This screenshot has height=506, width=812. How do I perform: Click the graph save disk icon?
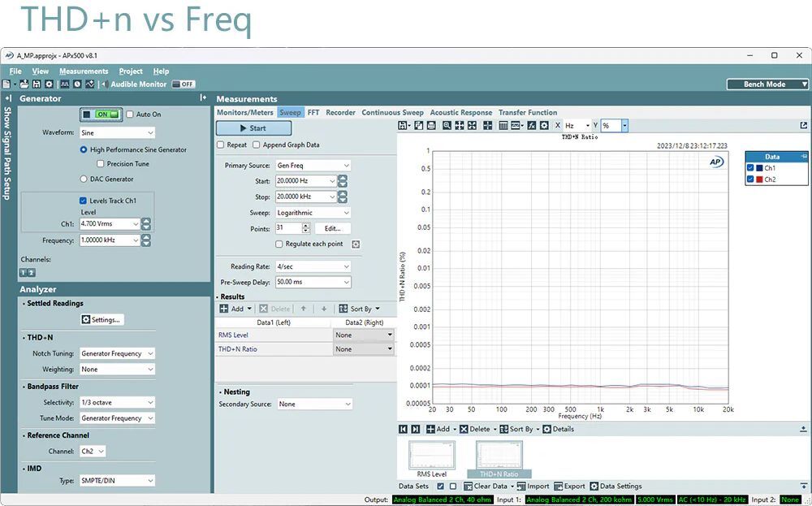(404, 125)
